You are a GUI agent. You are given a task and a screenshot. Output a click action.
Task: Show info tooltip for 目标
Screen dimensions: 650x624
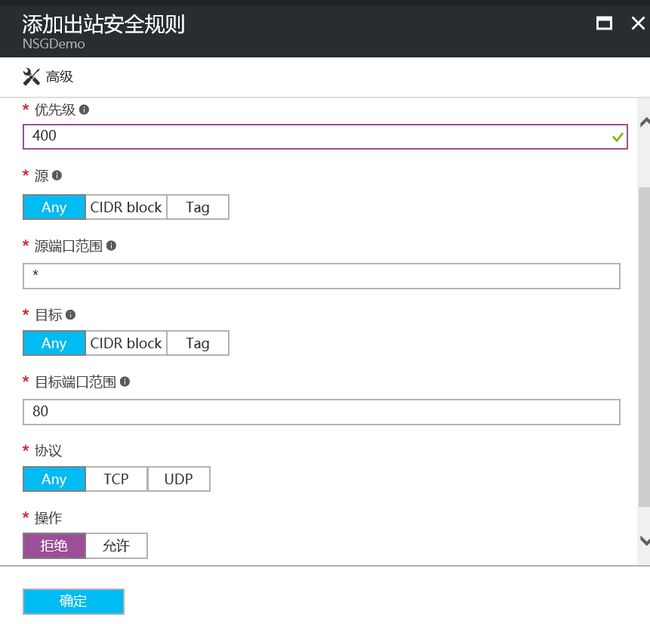pyautogui.click(x=70, y=315)
